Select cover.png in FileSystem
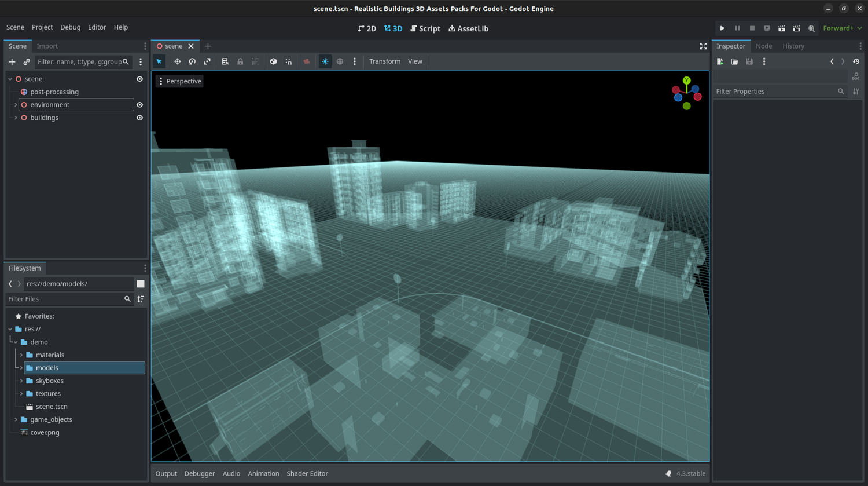868x486 pixels. click(45, 433)
